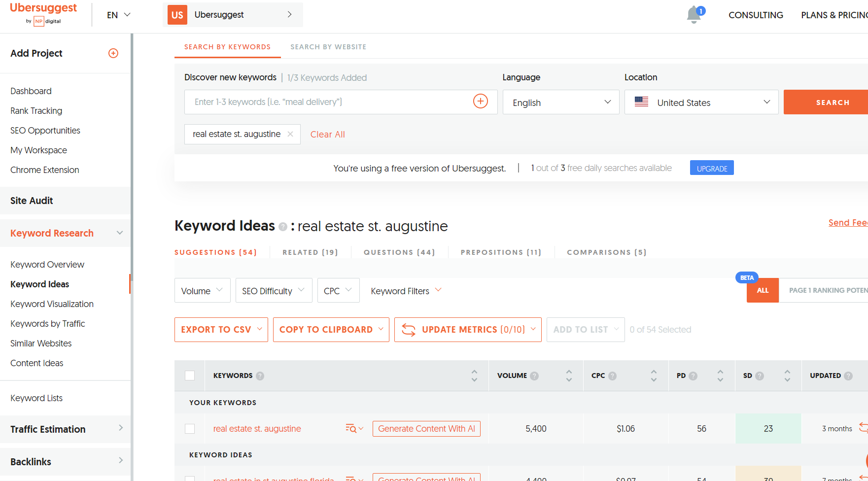Select the Comparisons (5) tab
Screen dimensions: 868x481
606,252
